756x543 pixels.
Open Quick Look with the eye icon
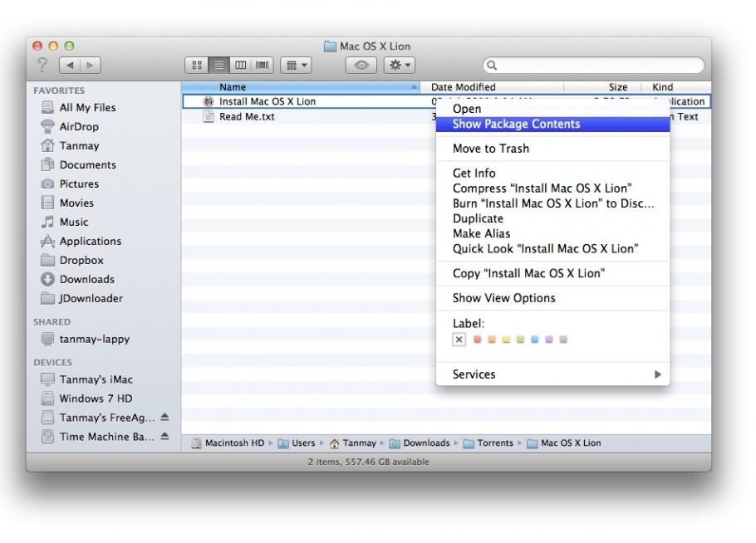(360, 65)
